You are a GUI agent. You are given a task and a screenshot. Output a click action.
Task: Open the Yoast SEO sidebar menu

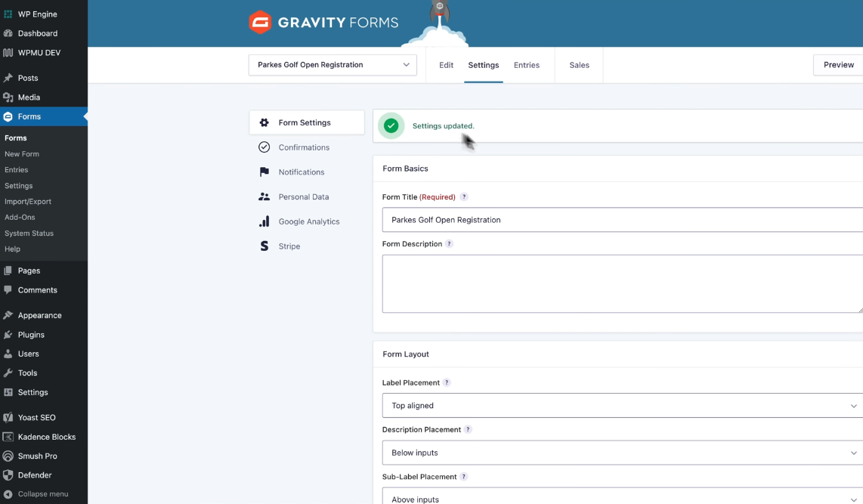tap(36, 417)
